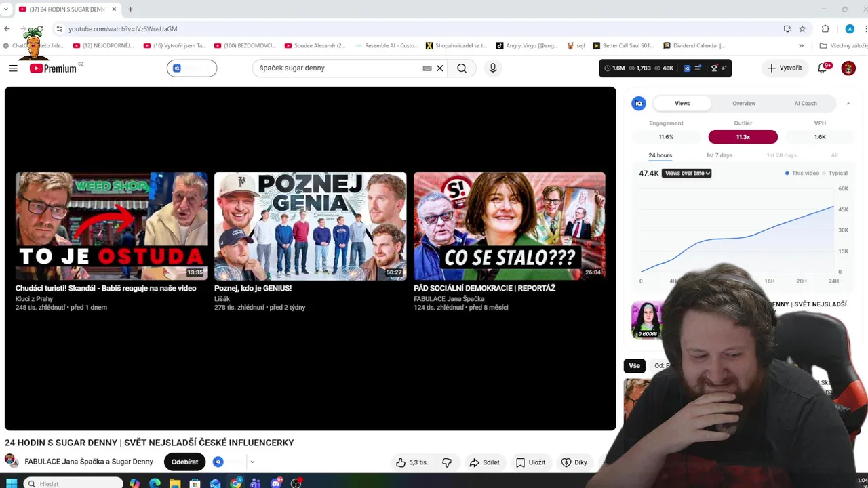868x488 pixels.
Task: Run search with the magnifier button
Action: click(462, 68)
